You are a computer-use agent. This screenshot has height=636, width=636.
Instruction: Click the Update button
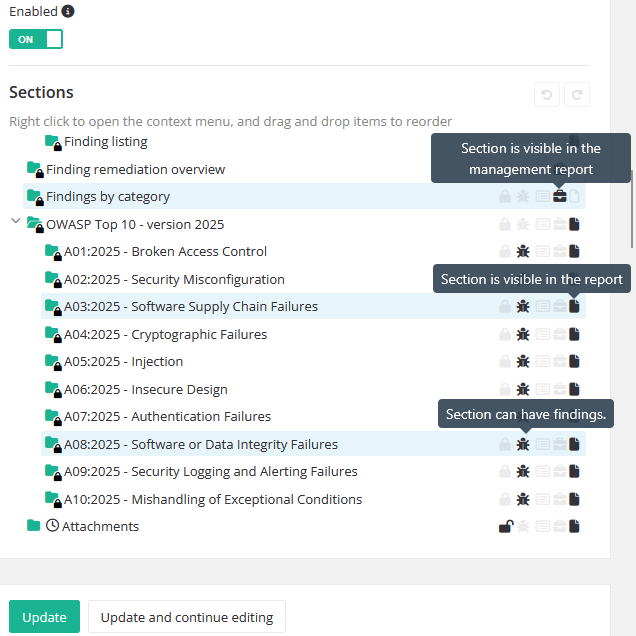[44, 617]
